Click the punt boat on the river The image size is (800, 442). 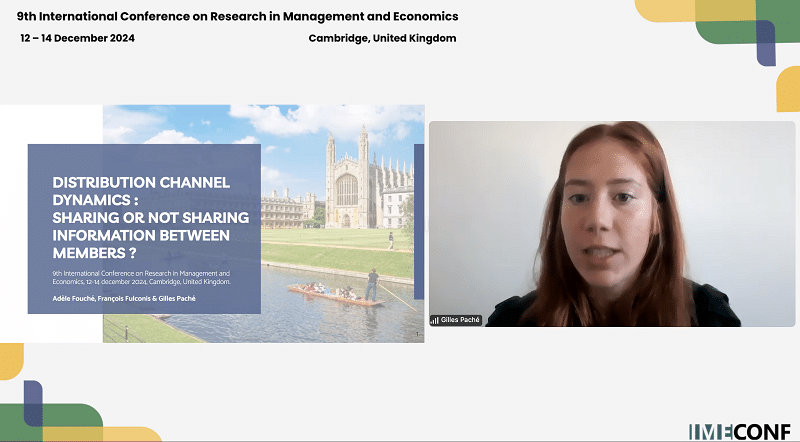point(334,291)
